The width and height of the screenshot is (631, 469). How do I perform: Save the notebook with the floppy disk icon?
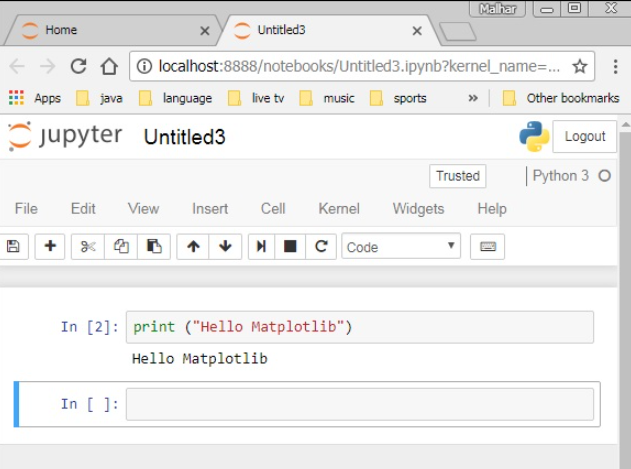(x=13, y=246)
